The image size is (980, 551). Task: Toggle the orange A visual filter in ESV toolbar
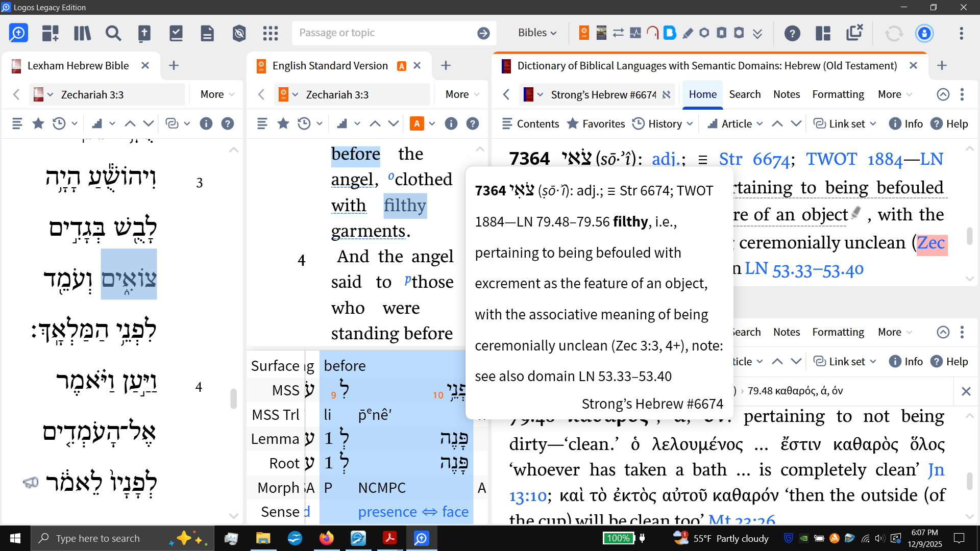[417, 123]
